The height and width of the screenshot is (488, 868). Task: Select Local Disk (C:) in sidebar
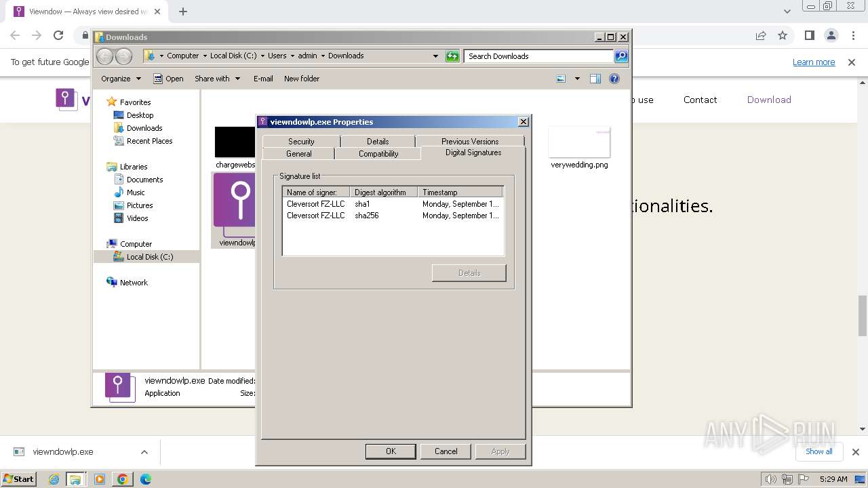coord(149,257)
